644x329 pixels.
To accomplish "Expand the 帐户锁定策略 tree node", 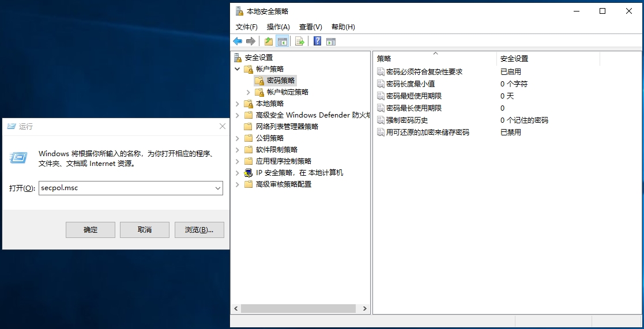I will tap(248, 92).
